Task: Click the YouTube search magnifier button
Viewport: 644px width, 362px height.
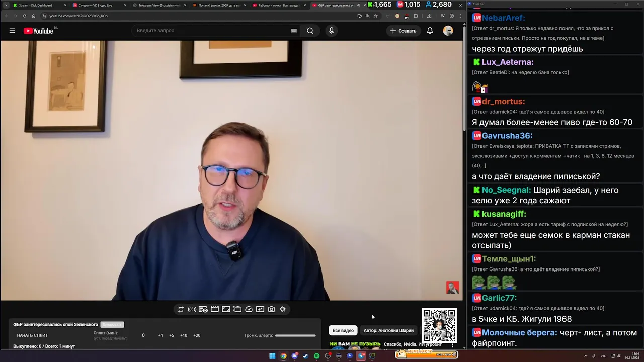Action: 310,31
